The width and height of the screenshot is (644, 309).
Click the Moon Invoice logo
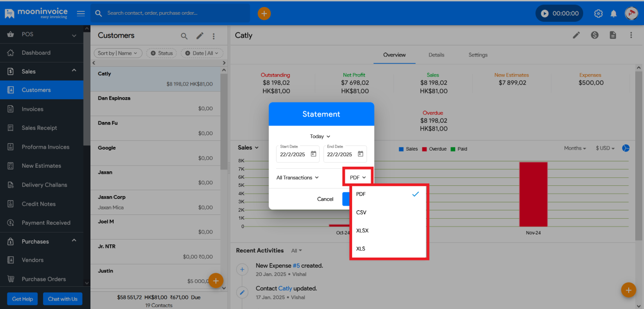pos(36,13)
